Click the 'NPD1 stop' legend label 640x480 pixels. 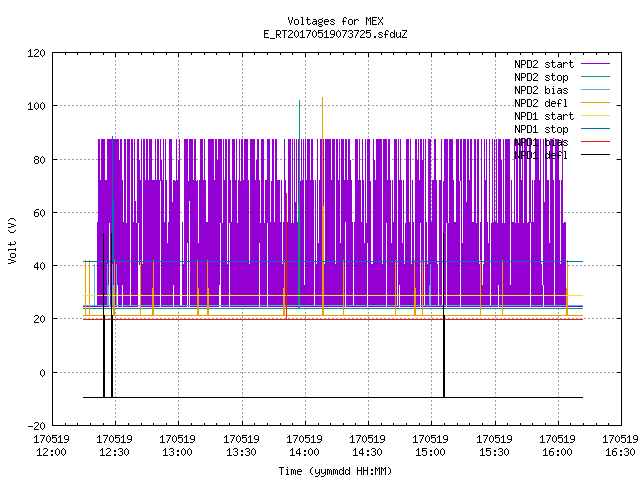[541, 129]
